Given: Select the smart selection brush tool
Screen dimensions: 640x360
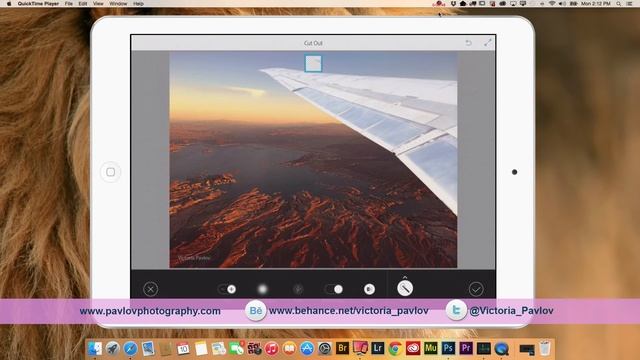Looking at the screenshot, I should [405, 289].
